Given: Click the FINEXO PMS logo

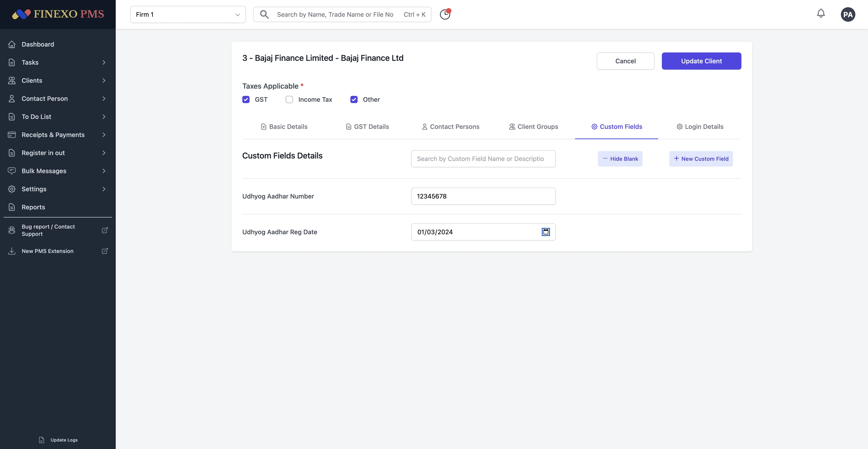Looking at the screenshot, I should pyautogui.click(x=58, y=14).
